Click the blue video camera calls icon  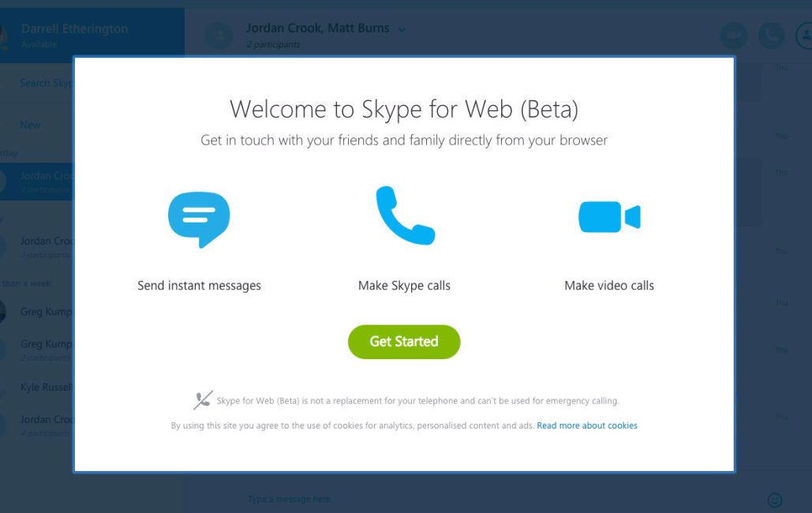pos(608,215)
